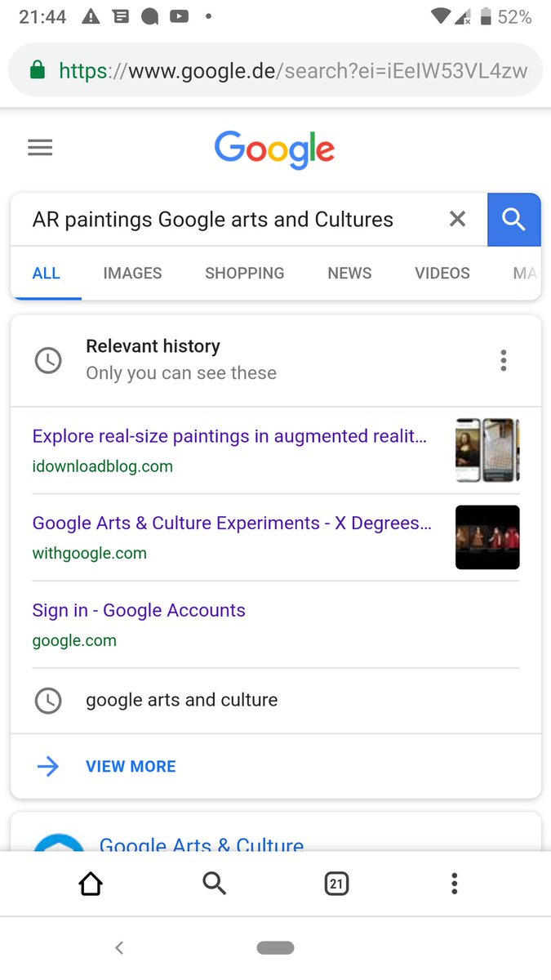The height and width of the screenshot is (980, 551).
Task: Select past search 'google arts and culture'
Action: [x=181, y=700]
